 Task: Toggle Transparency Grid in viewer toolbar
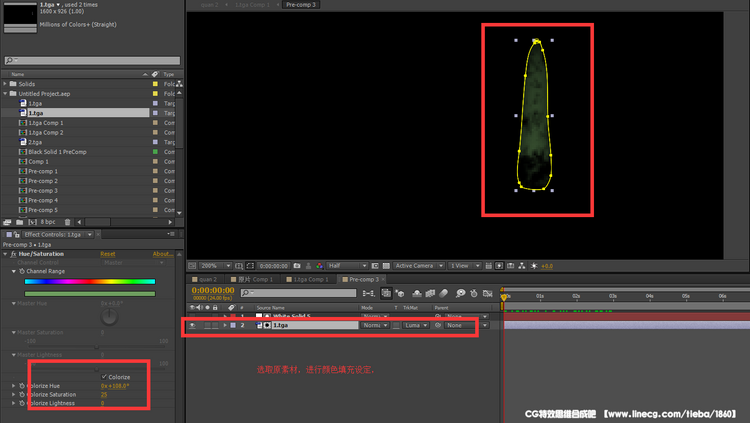[x=386, y=266]
